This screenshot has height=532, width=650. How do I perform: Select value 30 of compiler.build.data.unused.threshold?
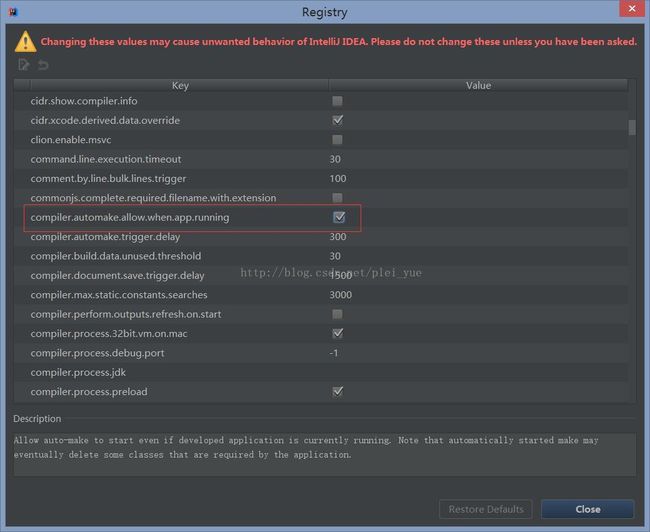(x=335, y=256)
